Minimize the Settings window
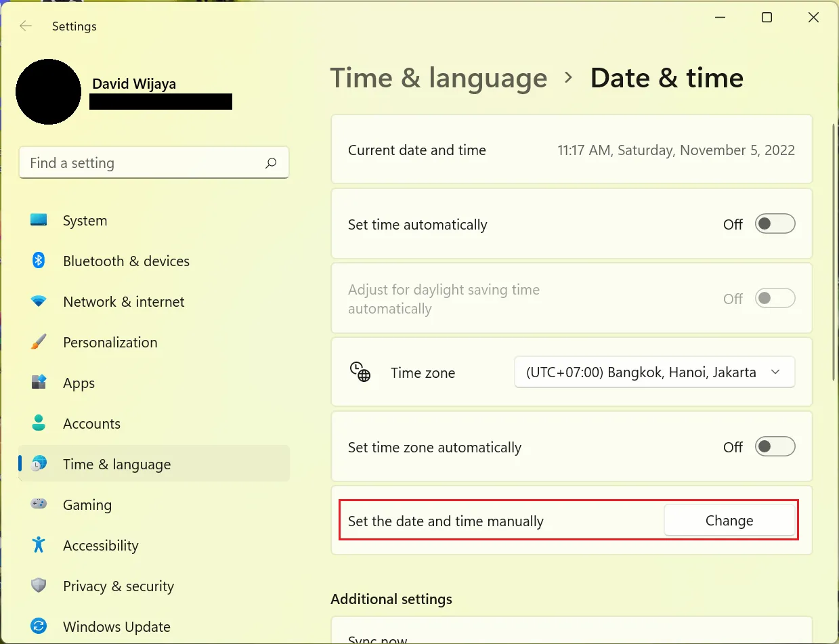 (720, 18)
